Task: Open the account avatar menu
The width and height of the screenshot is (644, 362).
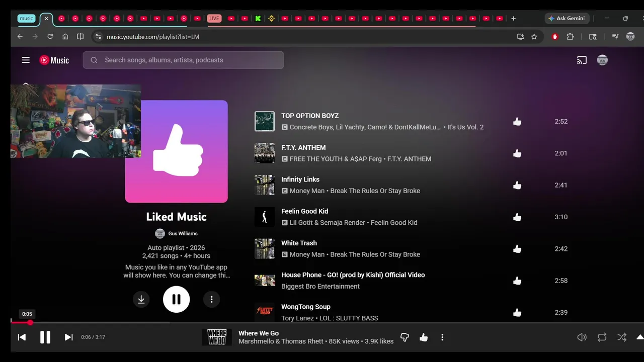Action: coord(602,60)
